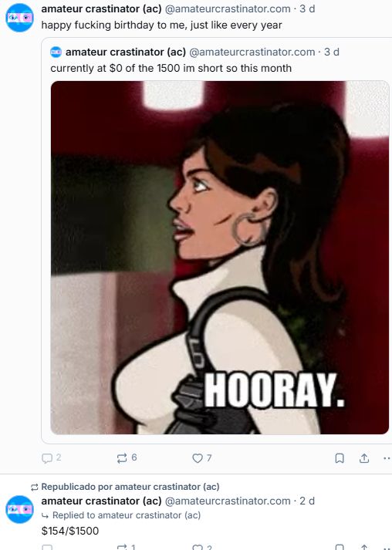392x550 pixels.
Task: Open the author name on the $154/$1500 reply
Action: pyautogui.click(x=101, y=501)
